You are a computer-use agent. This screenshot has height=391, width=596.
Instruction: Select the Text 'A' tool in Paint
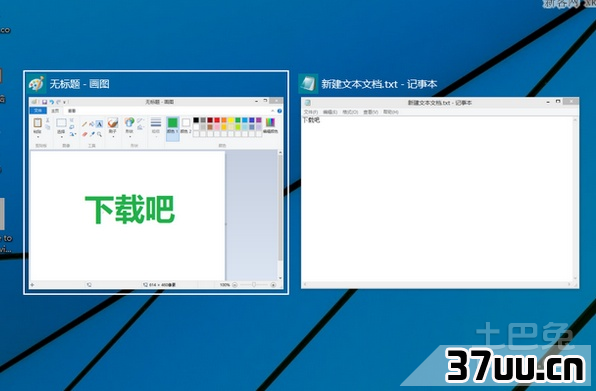[x=99, y=124]
